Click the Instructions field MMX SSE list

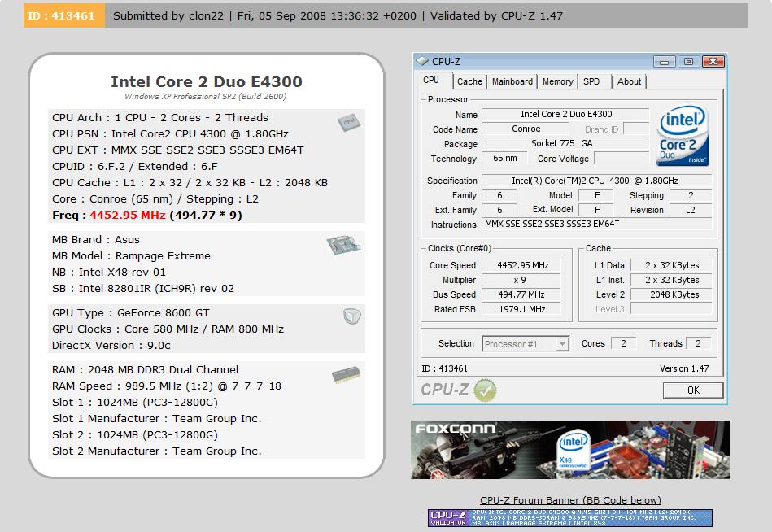[597, 225]
